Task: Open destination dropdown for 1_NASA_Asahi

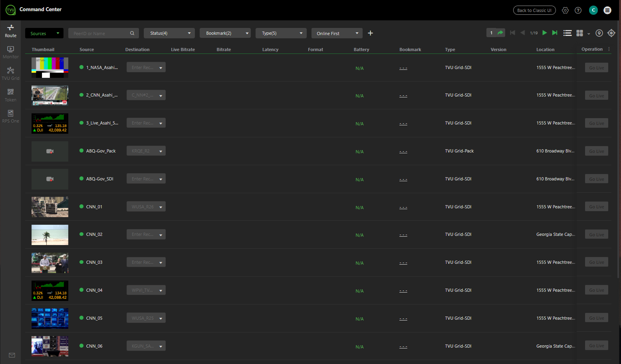Action: [x=146, y=67]
